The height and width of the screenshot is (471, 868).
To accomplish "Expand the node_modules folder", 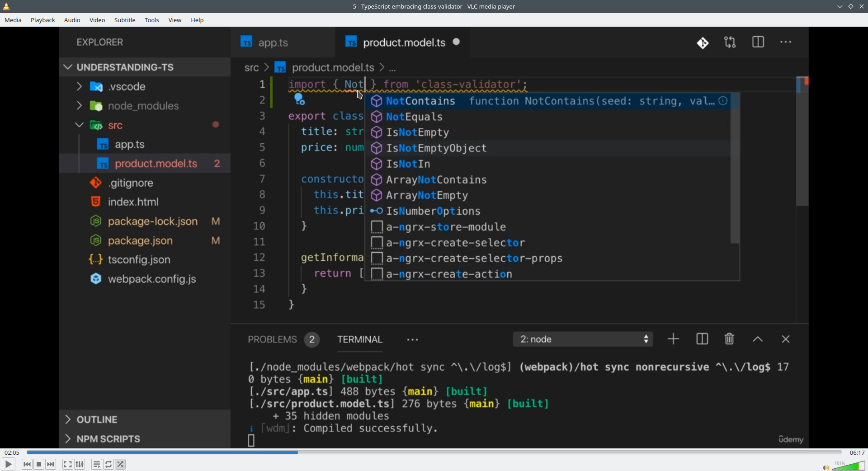I will 145,106.
